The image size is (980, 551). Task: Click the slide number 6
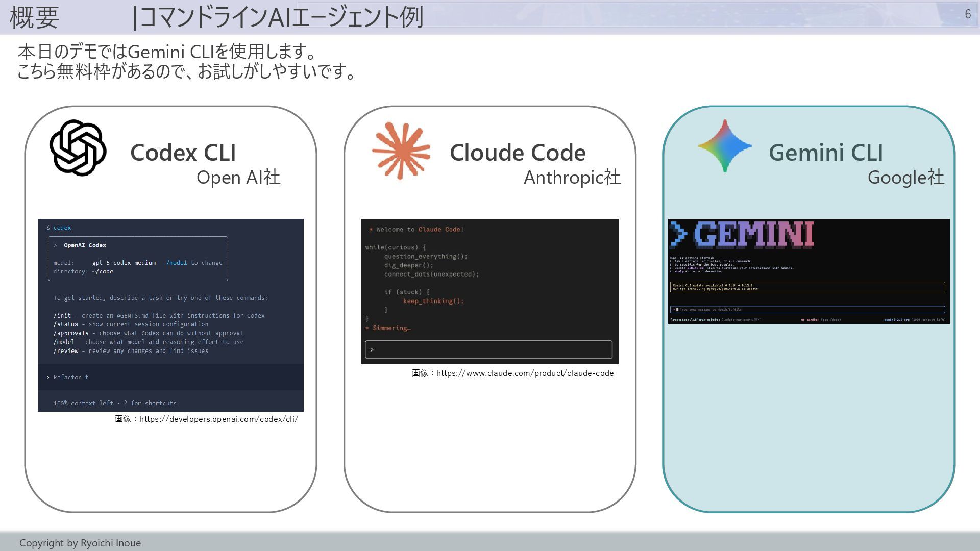967,14
